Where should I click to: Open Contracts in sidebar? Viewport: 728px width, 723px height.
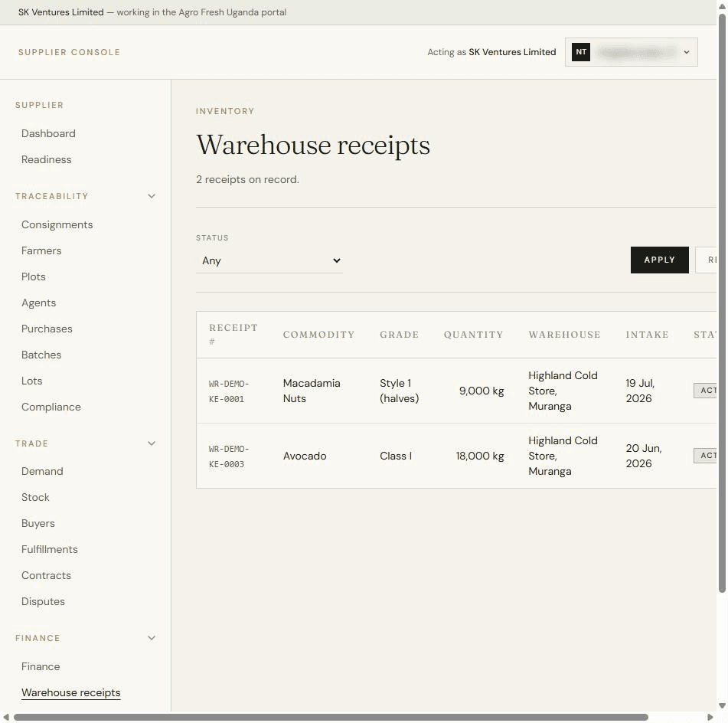coord(46,575)
